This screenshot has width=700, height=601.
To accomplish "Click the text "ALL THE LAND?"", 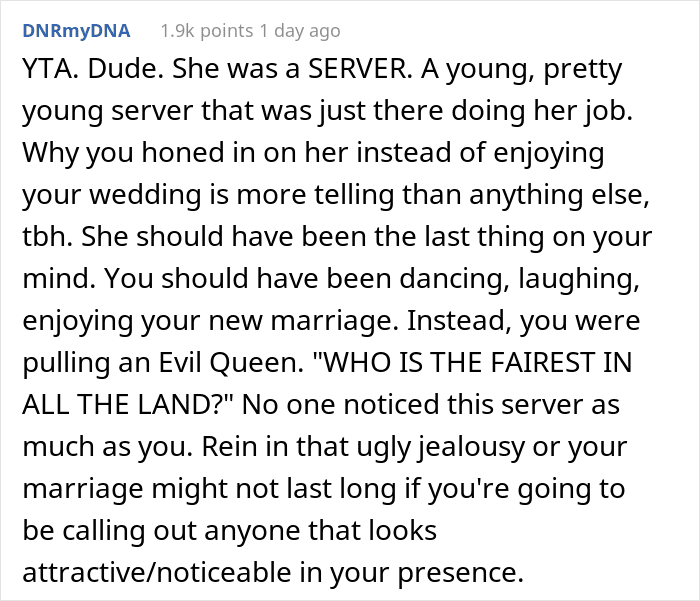I will [x=126, y=405].
